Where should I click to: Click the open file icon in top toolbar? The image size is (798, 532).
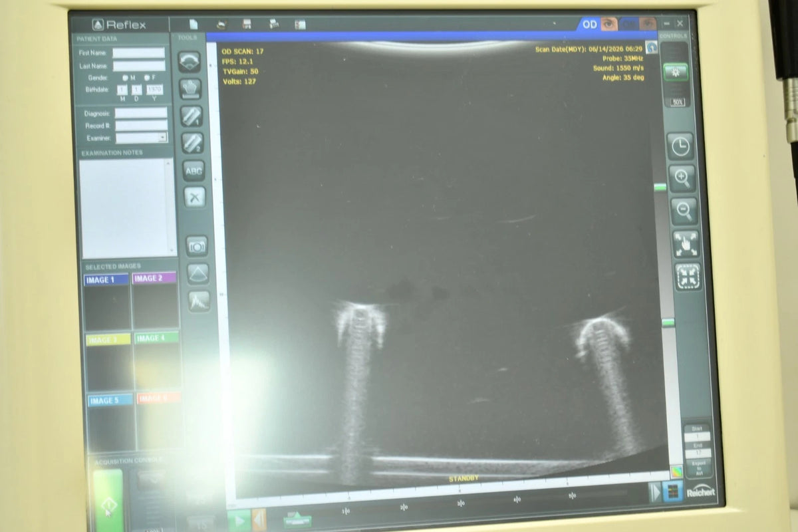coord(221,25)
